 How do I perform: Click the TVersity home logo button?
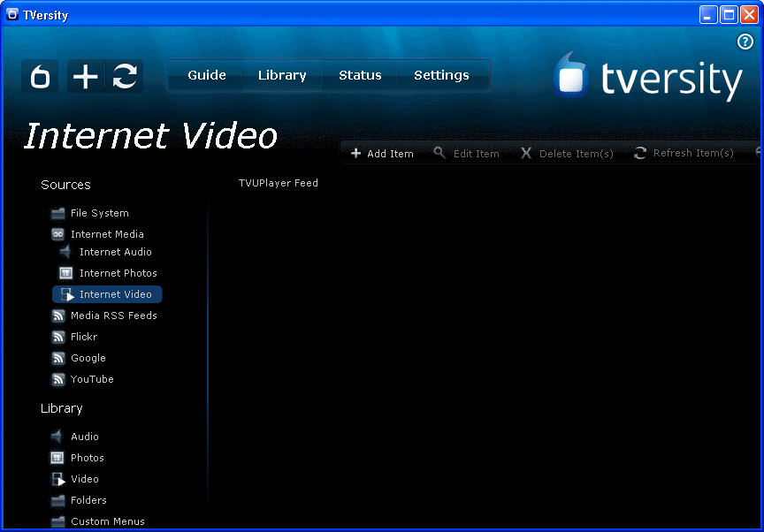(x=40, y=76)
